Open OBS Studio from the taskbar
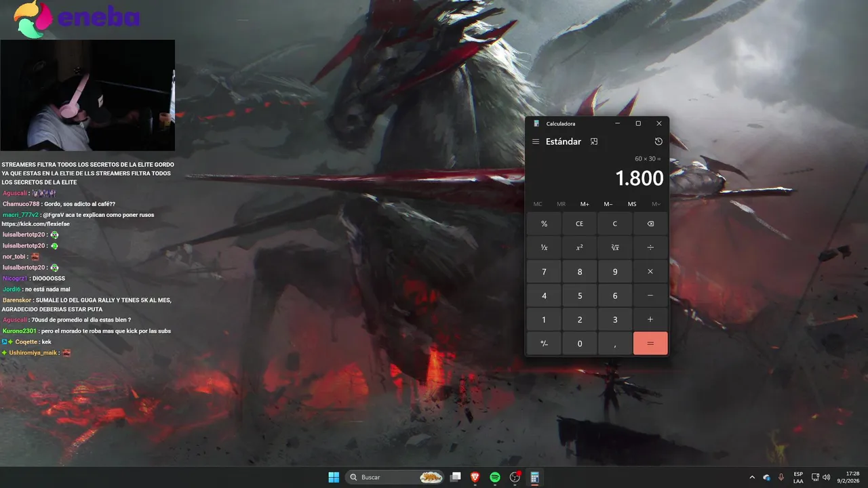868x488 pixels. [x=515, y=477]
